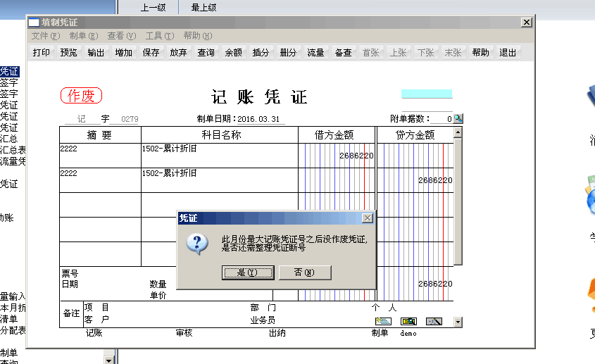Click the 放弃 toolbar button
Viewport: 595px width, 364px height.
[178, 52]
